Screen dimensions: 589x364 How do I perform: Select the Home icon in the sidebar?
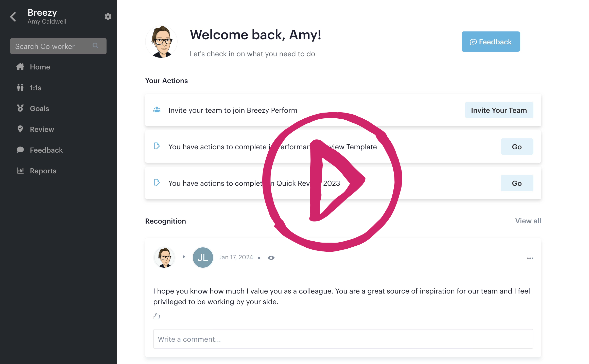(21, 67)
